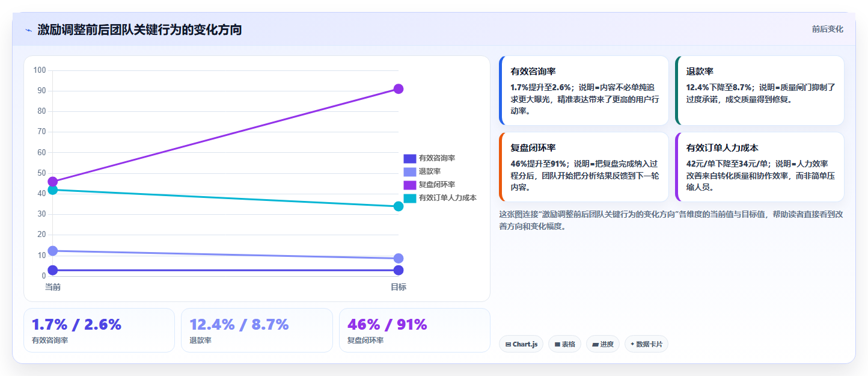868x376 pixels.
Task: Click the chart title 激励调整前后团队关键行为的变化方向
Action: click(x=139, y=29)
